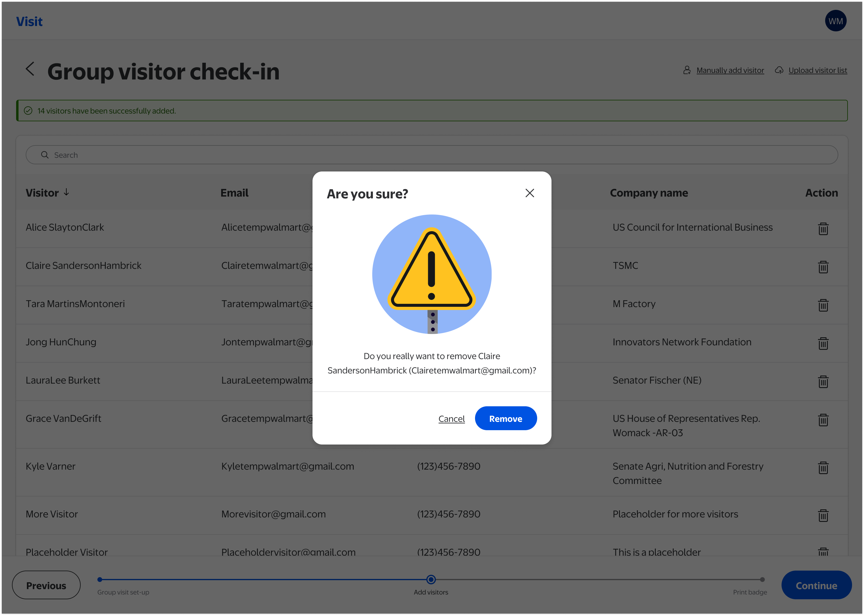The width and height of the screenshot is (864, 616).
Task: Select Add visitors progress step marker
Action: (x=431, y=579)
